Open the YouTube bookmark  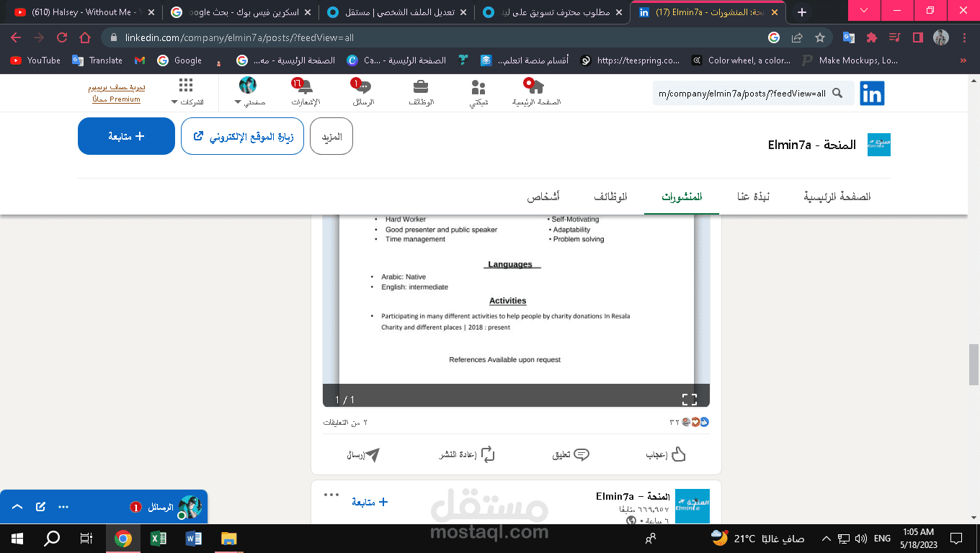(35, 60)
